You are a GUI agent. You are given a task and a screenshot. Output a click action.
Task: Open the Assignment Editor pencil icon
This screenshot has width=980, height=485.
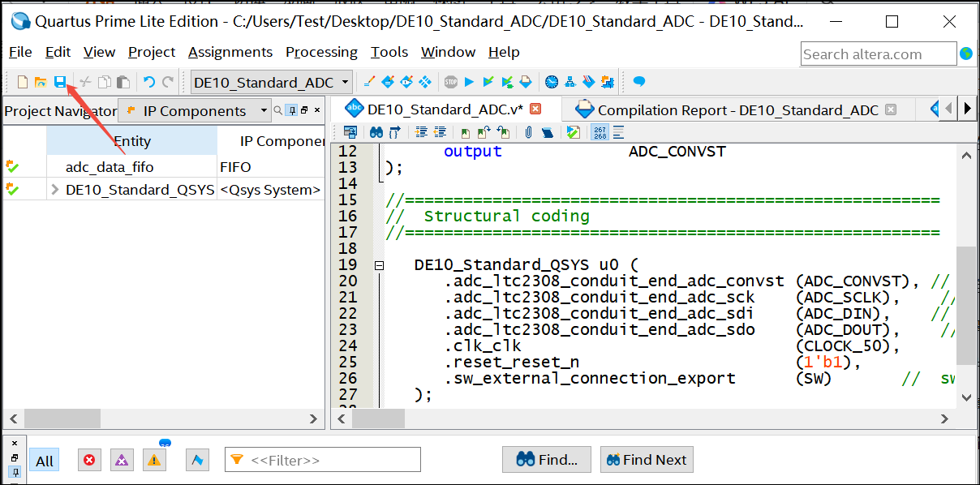pyautogui.click(x=369, y=82)
